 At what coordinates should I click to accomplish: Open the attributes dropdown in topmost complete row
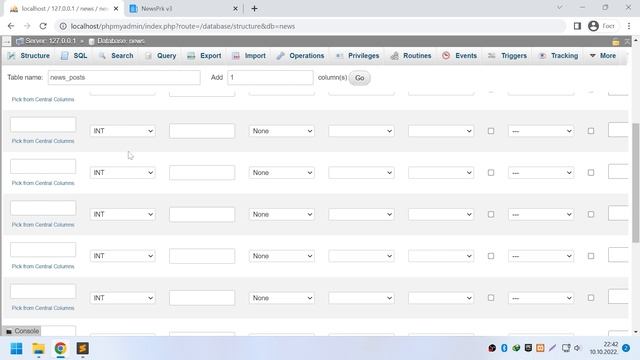click(441, 131)
